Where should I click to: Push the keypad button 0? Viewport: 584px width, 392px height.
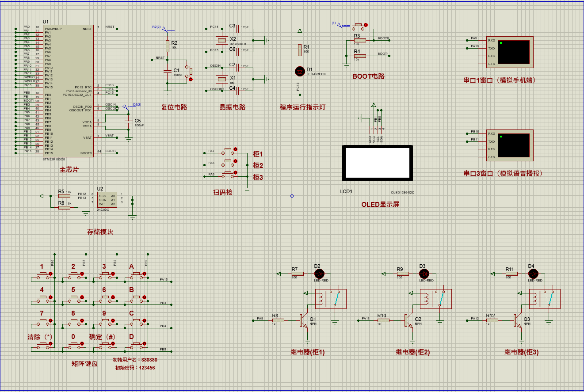(75, 345)
